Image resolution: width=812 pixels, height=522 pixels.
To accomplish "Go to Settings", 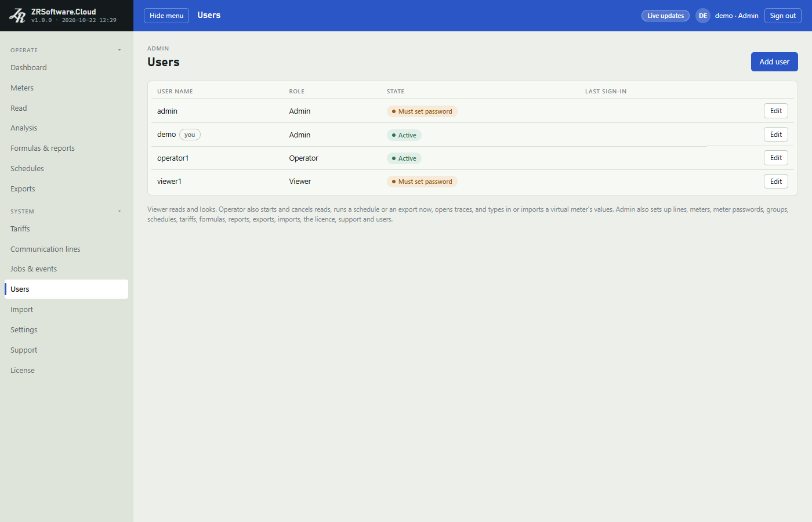I will (66, 330).
